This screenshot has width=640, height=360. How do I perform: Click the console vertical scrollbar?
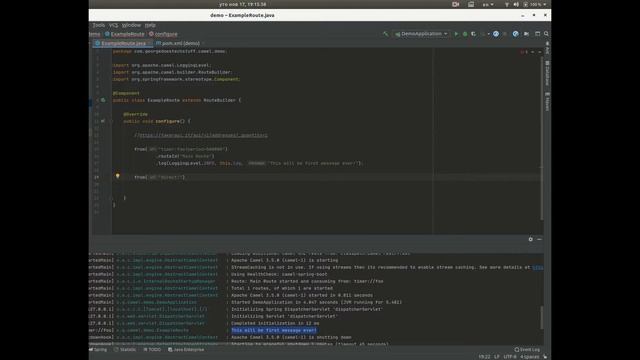[x=542, y=317]
